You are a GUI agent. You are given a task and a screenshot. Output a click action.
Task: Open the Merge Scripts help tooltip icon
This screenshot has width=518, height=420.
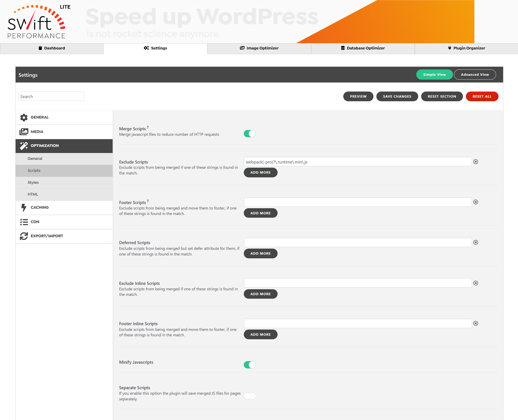point(148,127)
